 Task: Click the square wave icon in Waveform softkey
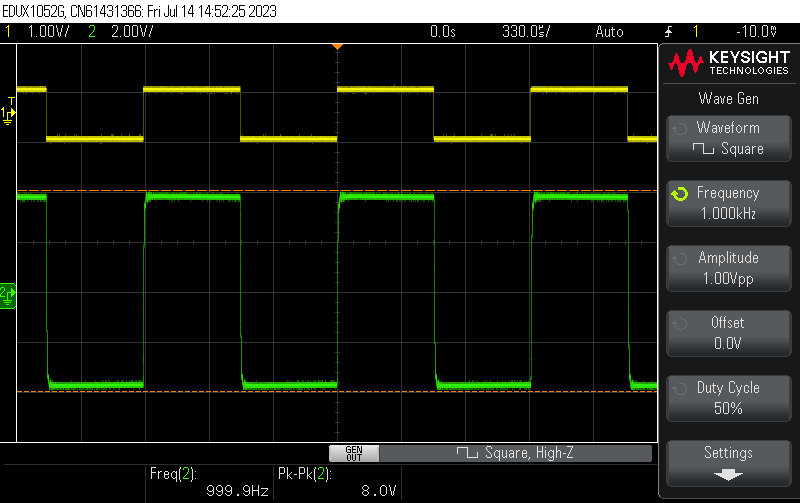703,149
